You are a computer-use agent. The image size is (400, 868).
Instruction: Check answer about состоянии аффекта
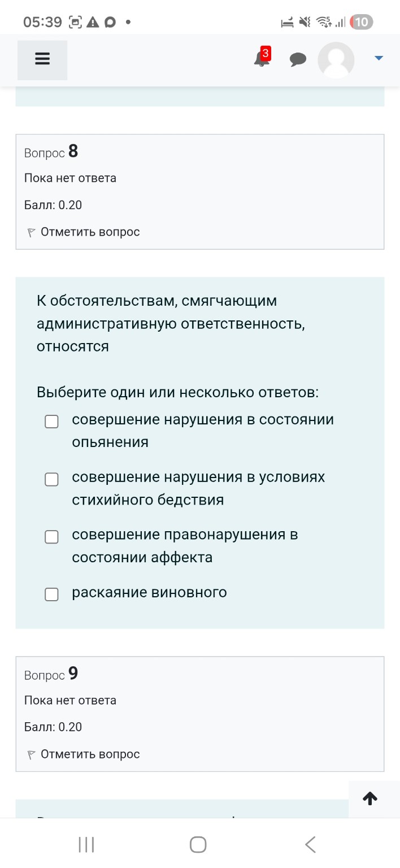pyautogui.click(x=51, y=537)
